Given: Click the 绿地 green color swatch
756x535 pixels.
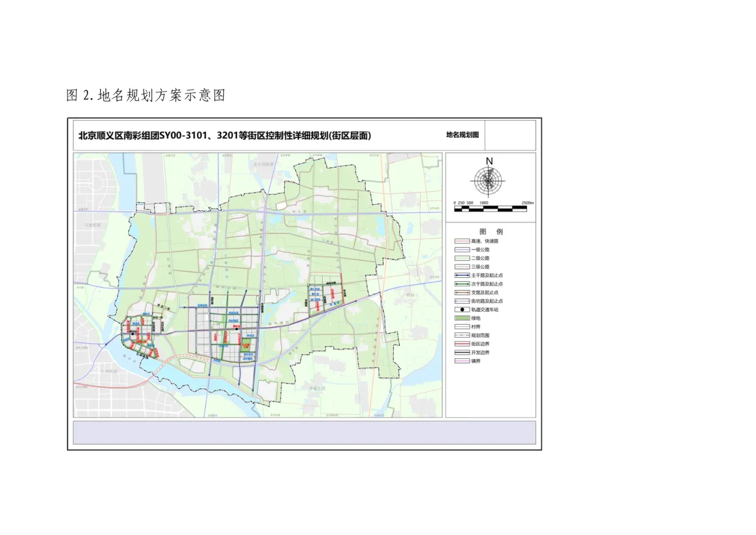Looking at the screenshot, I should 462,318.
